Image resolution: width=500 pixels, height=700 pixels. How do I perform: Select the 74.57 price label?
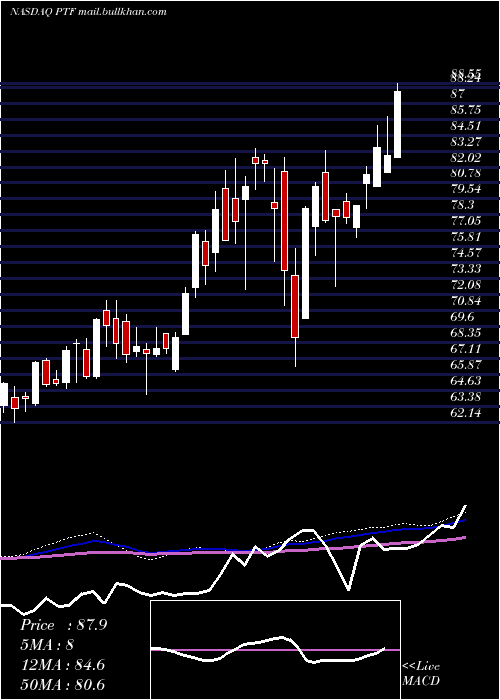pos(466,253)
